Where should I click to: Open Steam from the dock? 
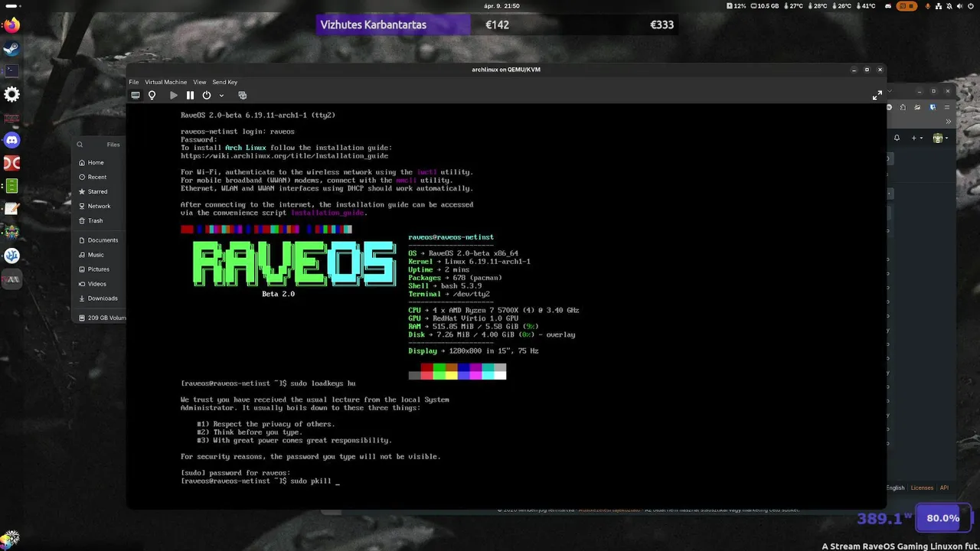click(11, 48)
